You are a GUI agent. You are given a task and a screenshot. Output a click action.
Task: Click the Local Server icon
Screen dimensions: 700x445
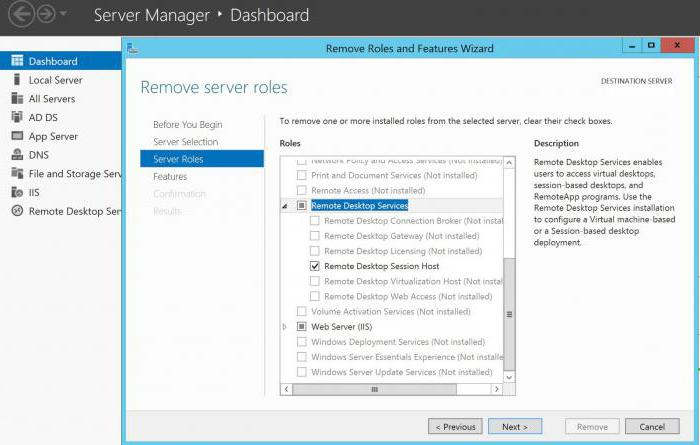tap(17, 79)
